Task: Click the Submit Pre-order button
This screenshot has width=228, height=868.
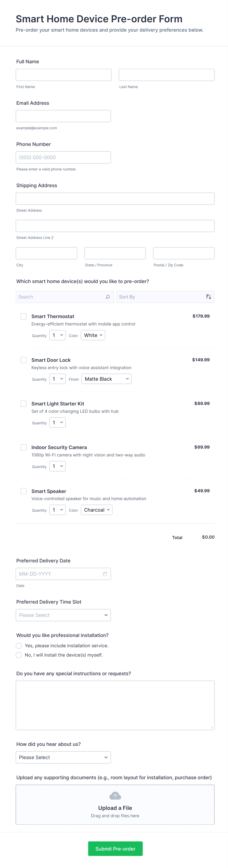Action: click(x=115, y=848)
